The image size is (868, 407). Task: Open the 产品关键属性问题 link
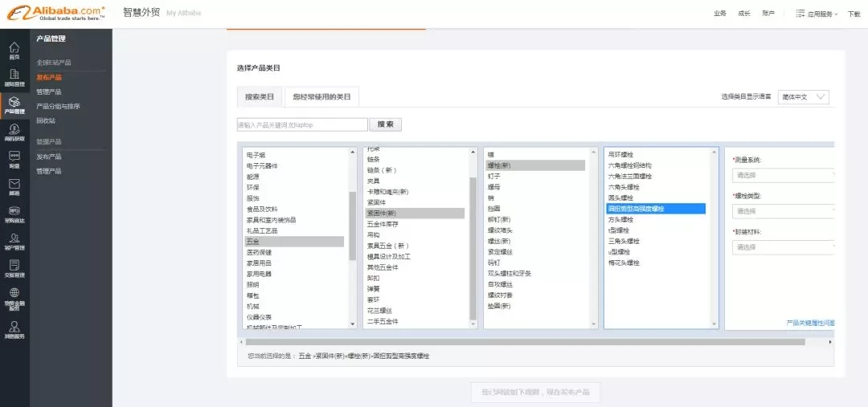click(809, 323)
